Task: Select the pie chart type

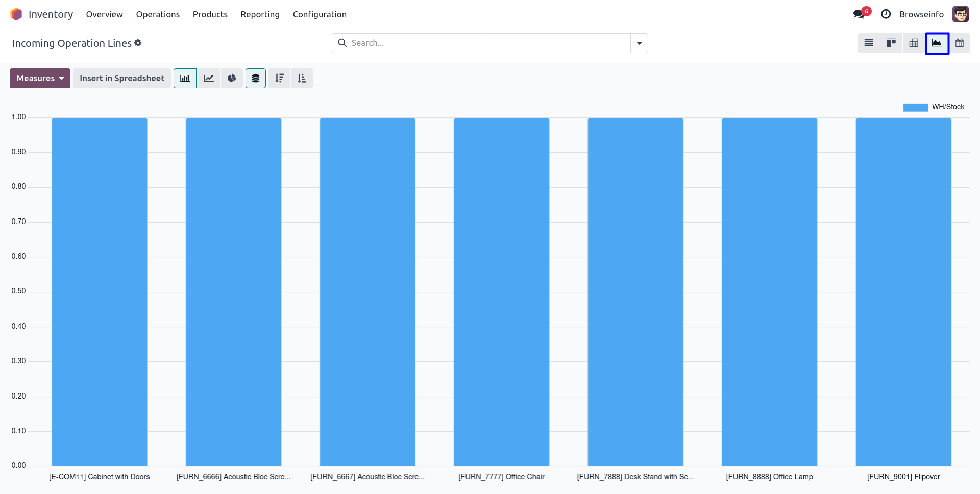Action: (232, 79)
